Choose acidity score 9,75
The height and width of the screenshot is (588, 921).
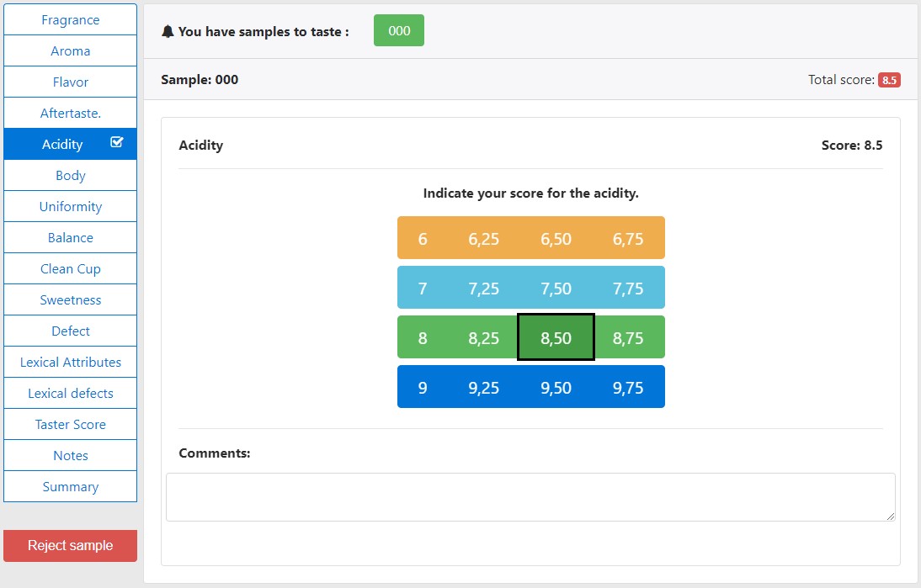[628, 388]
